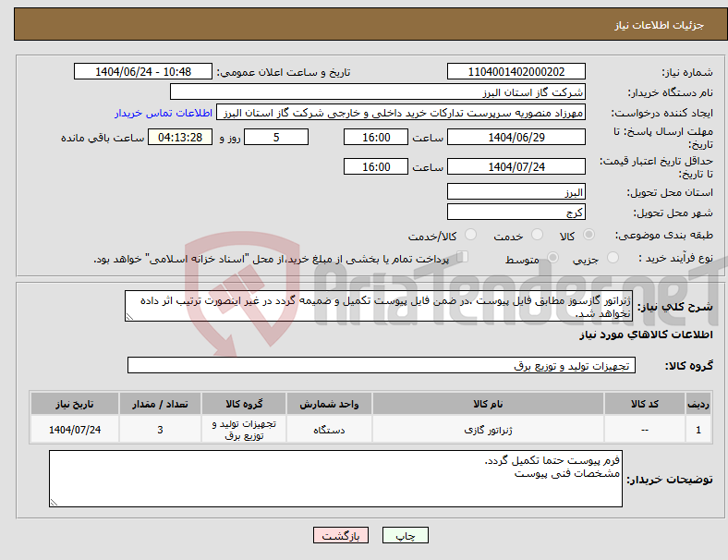Screen dimensions: 728x560
Task: Click the quantity cell showing 3
Action: point(160,430)
